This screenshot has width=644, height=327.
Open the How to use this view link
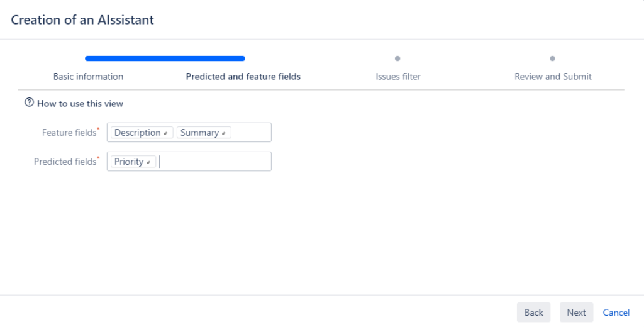[80, 103]
